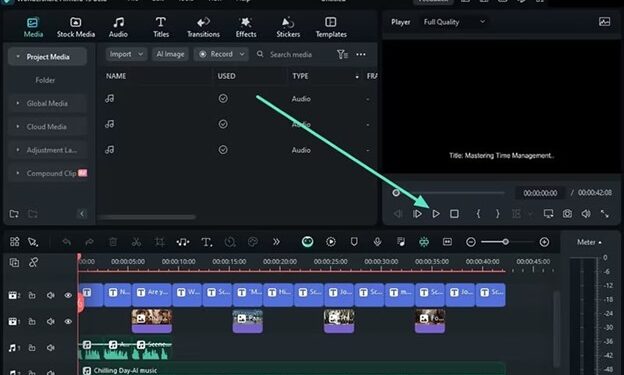The height and width of the screenshot is (375, 624).
Task: Open the Templates tab
Action: click(x=331, y=27)
